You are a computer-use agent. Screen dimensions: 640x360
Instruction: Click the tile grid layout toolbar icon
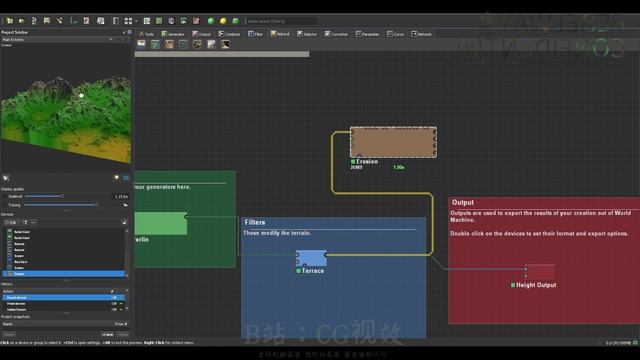point(128,21)
